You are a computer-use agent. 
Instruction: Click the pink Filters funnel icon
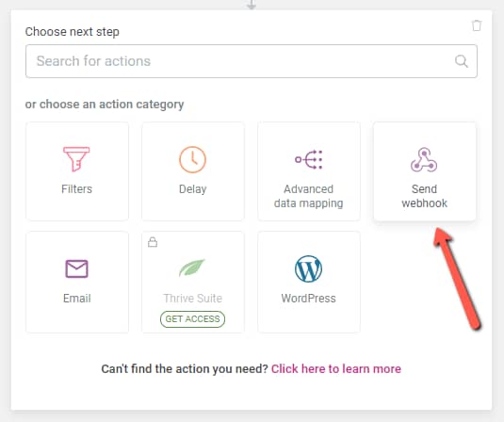(76, 159)
